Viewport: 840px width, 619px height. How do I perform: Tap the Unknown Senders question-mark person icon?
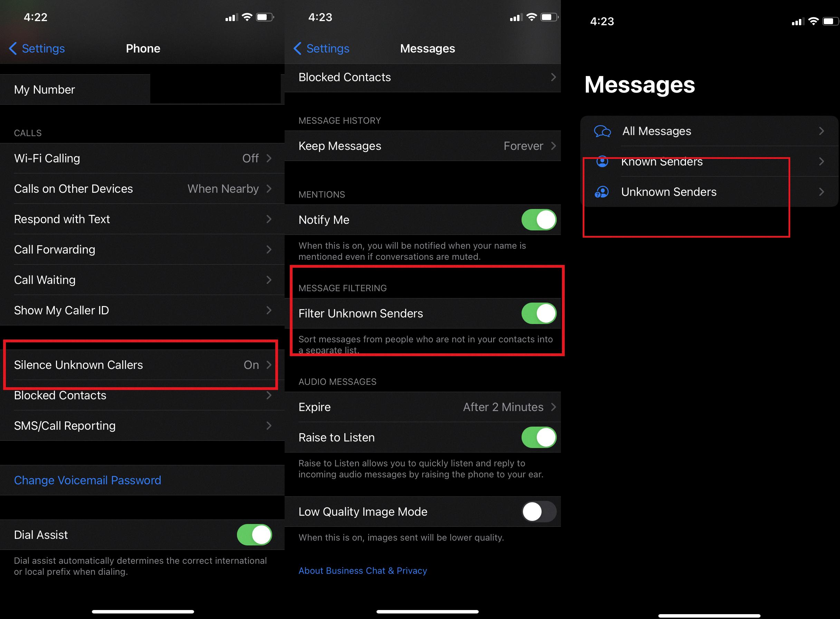[x=602, y=192]
